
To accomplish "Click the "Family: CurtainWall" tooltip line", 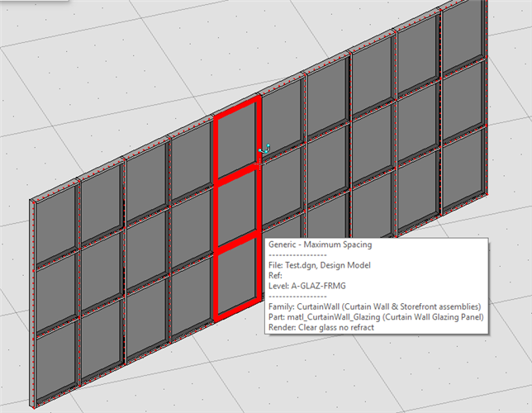I will 374,306.
